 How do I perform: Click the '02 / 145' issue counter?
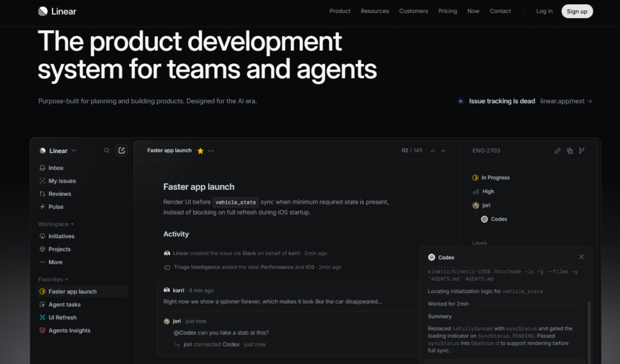coord(412,151)
